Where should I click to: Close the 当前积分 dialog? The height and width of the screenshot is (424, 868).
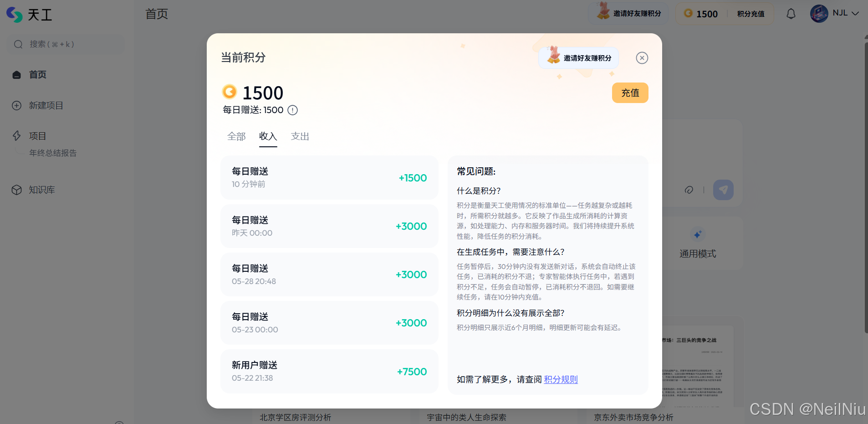[642, 57]
